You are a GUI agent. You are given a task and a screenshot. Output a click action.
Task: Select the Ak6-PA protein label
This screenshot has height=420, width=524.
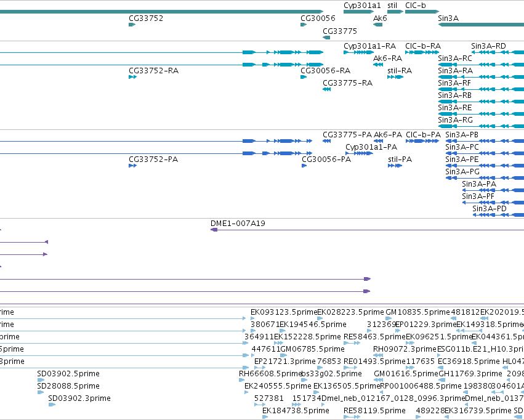[x=388, y=135]
